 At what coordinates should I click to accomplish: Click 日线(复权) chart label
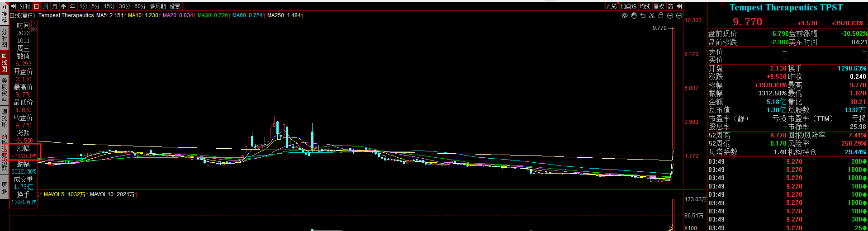pos(22,15)
